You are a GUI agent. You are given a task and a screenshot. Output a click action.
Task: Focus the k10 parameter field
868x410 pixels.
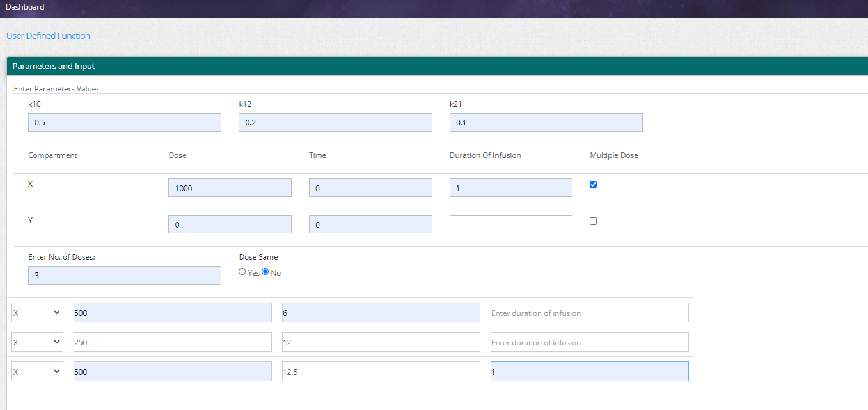click(x=124, y=123)
